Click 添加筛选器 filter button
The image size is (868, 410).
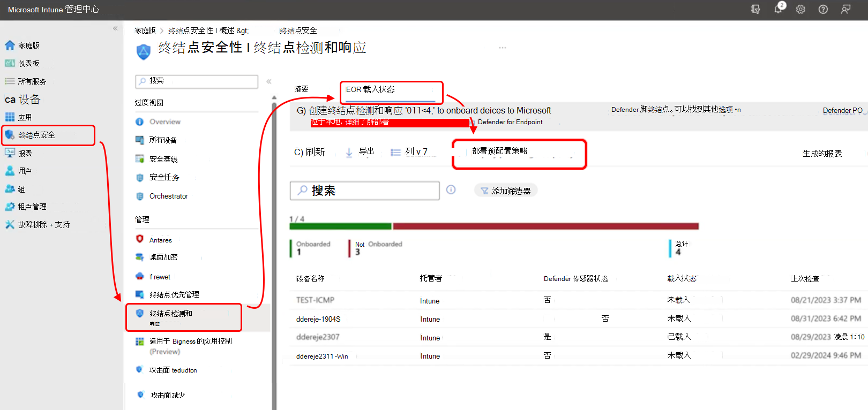(506, 191)
